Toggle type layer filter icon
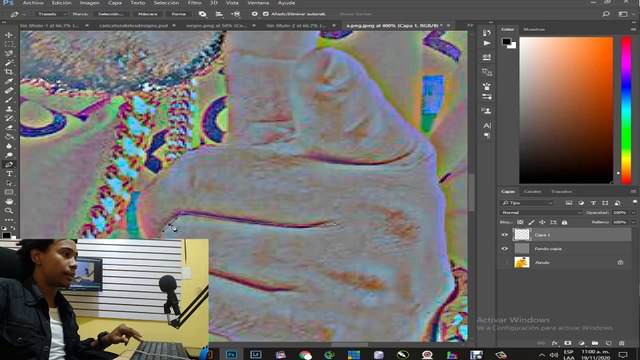The image size is (640, 360). pyautogui.click(x=593, y=203)
